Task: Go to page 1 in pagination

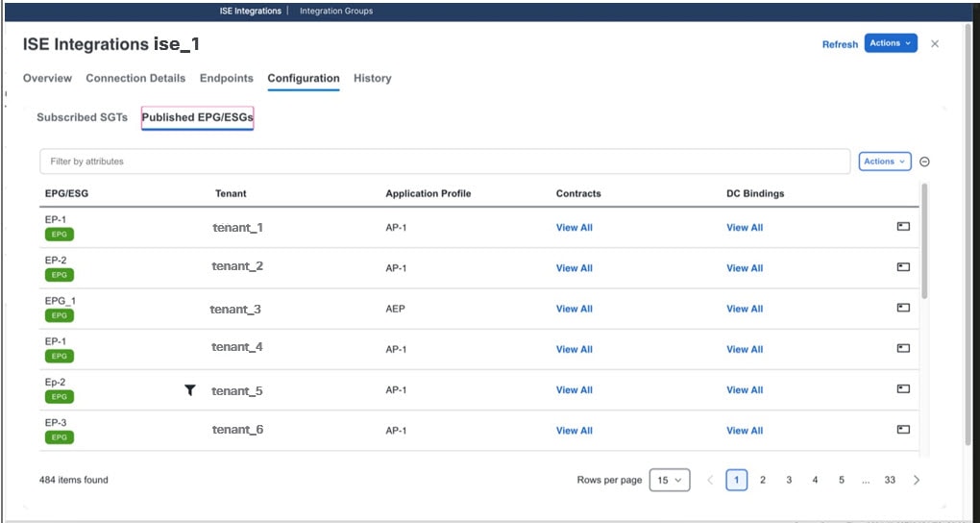Action: click(737, 480)
